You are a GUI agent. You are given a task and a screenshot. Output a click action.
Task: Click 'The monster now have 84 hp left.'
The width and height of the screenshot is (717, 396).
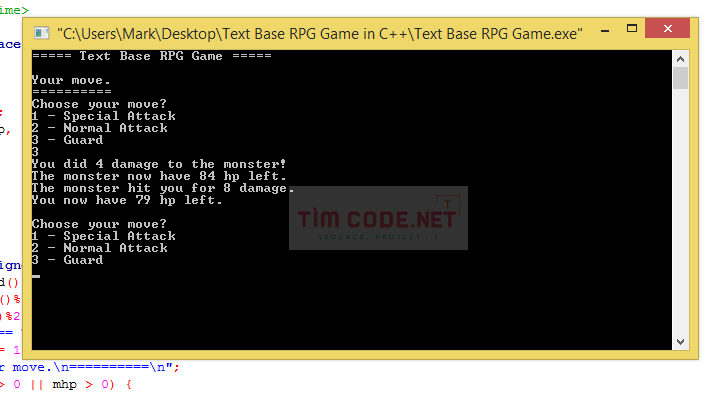pyautogui.click(x=159, y=176)
